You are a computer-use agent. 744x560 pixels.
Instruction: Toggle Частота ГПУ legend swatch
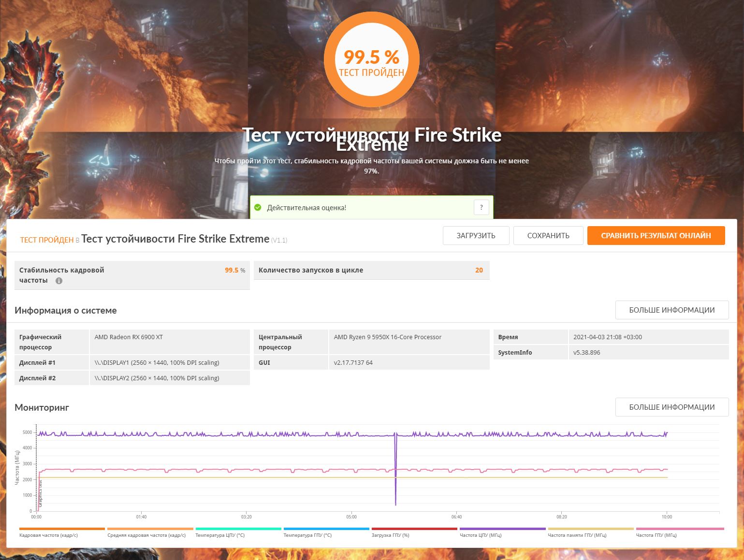[680, 529]
